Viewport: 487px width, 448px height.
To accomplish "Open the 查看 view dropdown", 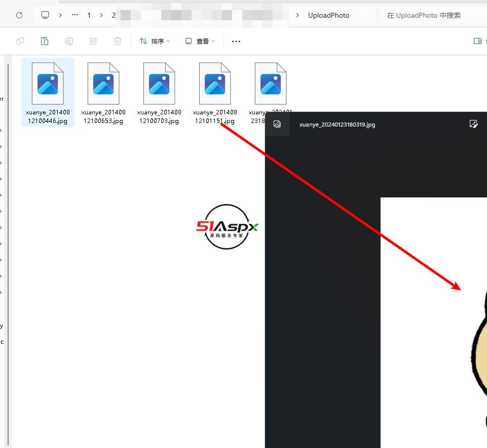I will (200, 42).
